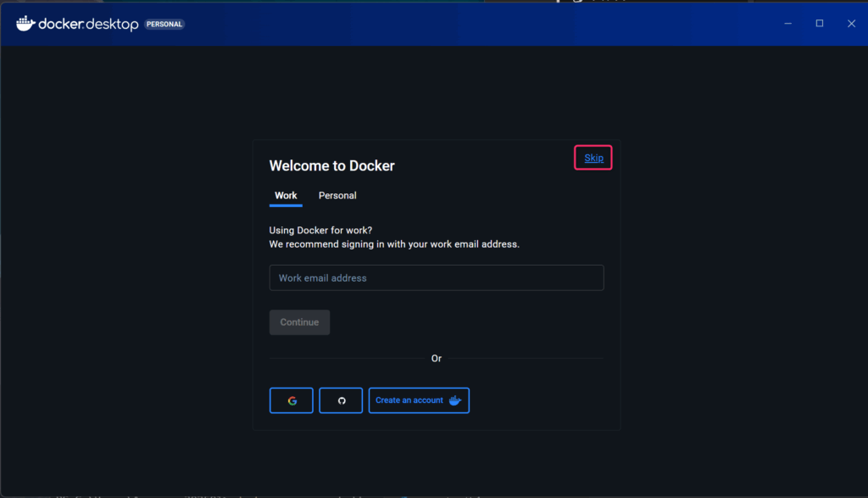Sign in with the Google icon button

click(292, 400)
